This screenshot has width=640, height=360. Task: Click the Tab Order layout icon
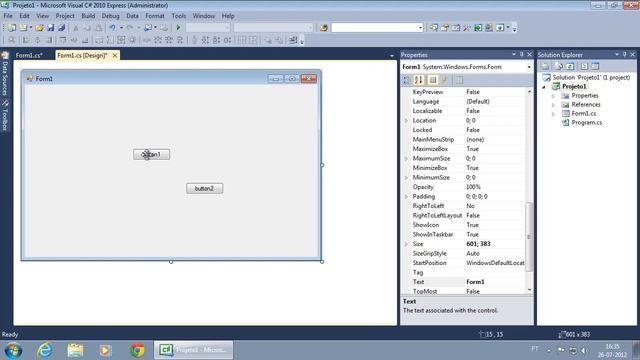click(293, 40)
